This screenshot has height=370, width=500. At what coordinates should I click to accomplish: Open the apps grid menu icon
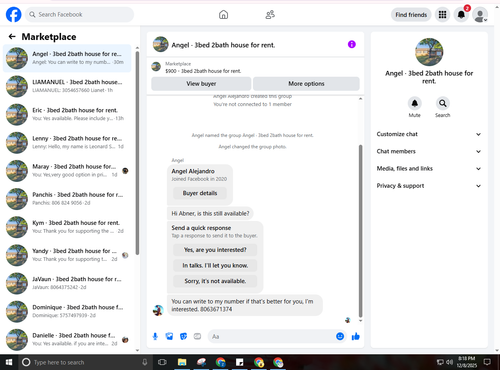(442, 15)
